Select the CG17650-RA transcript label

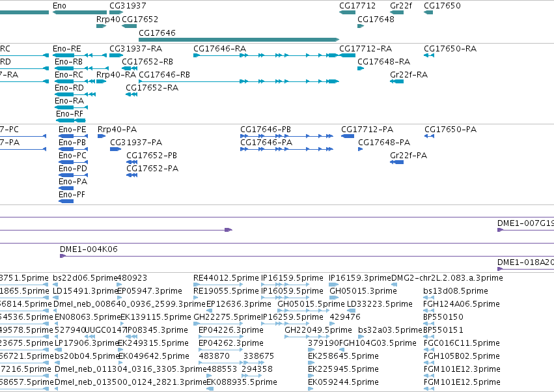[x=450, y=49]
